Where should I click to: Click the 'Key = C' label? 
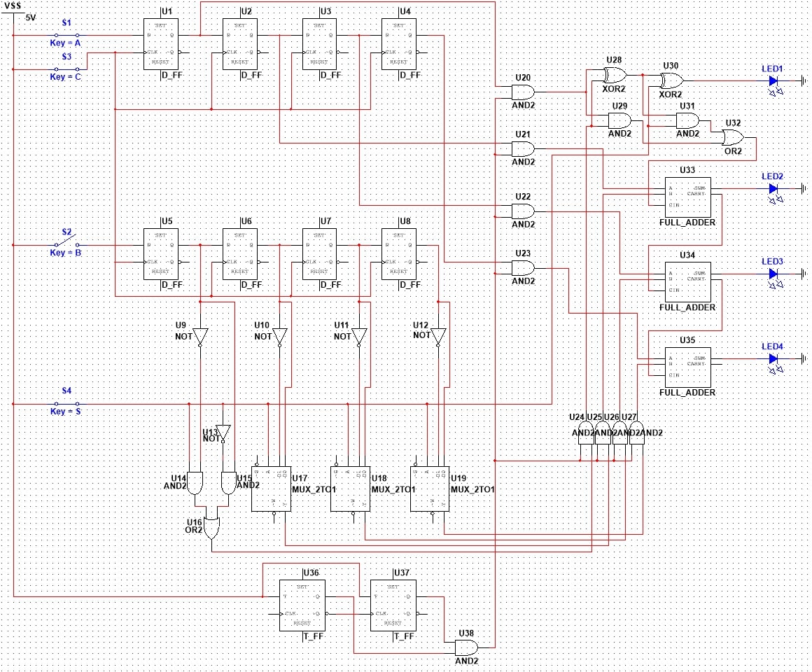[x=65, y=76]
